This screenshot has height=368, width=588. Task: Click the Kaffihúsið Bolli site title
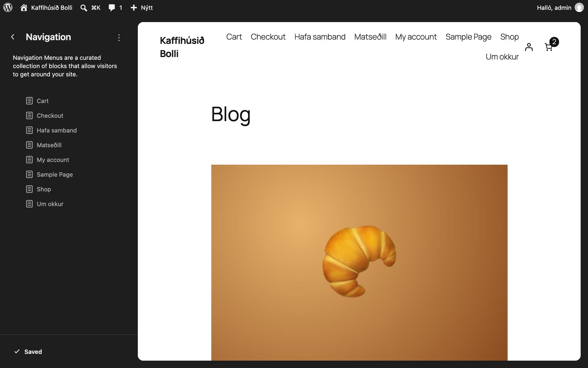point(182,47)
